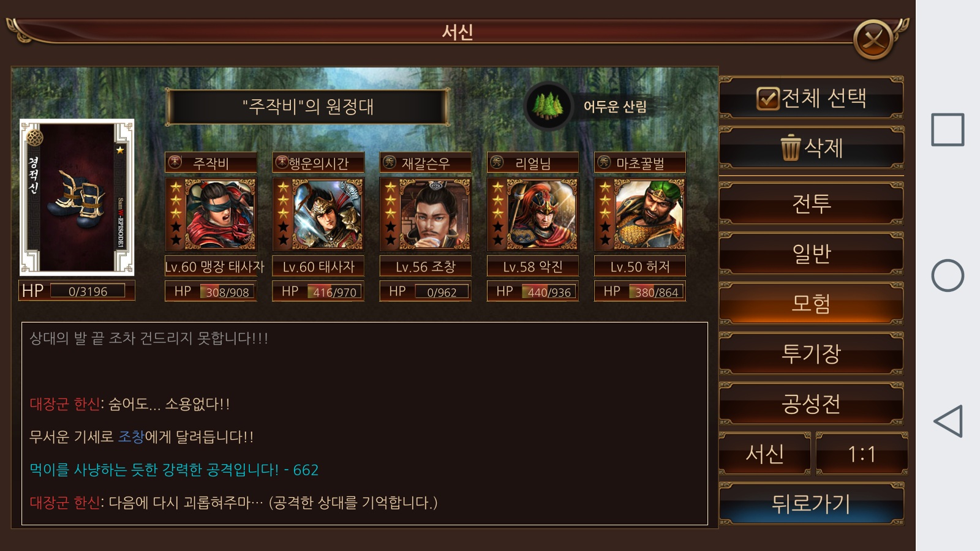The width and height of the screenshot is (980, 551).
Task: Toggle the 전체 선택 checkbox
Action: 767,98
